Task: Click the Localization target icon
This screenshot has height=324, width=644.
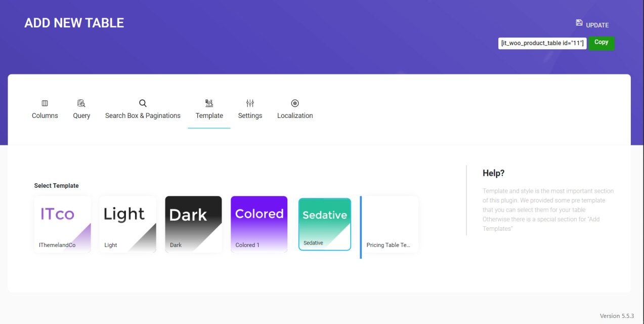Action: [x=295, y=103]
